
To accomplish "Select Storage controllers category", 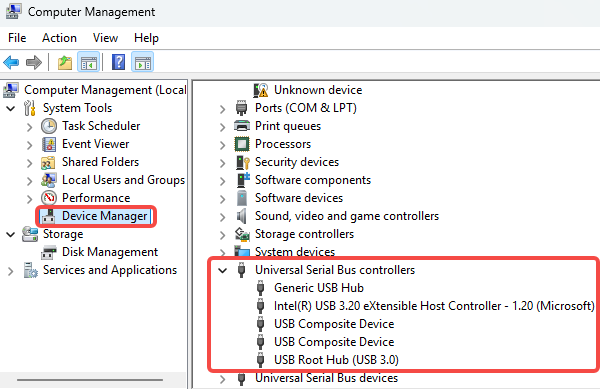I will click(304, 234).
